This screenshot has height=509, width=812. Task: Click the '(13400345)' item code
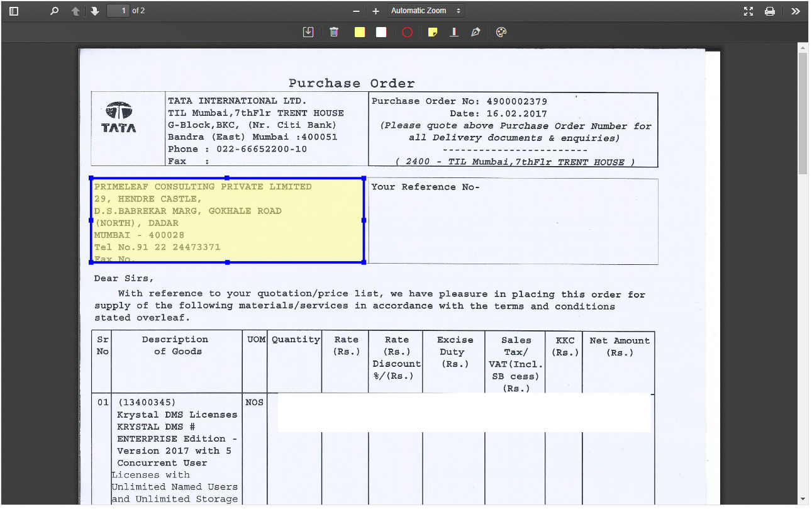pos(147,402)
